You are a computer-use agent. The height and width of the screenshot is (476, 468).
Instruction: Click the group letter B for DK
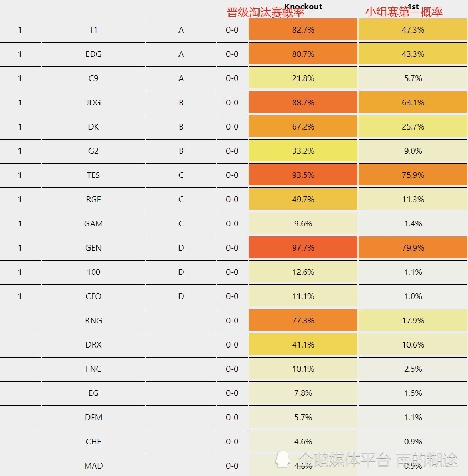181,127
